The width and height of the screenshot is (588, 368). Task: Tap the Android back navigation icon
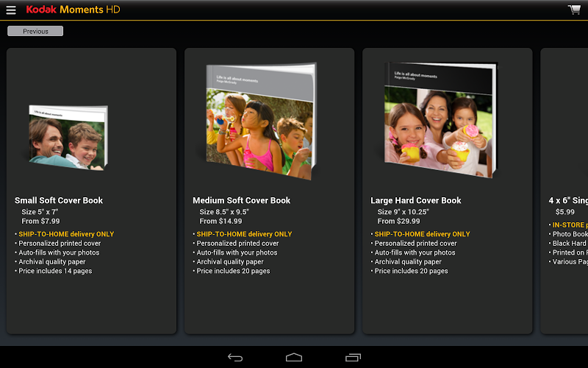coord(235,358)
